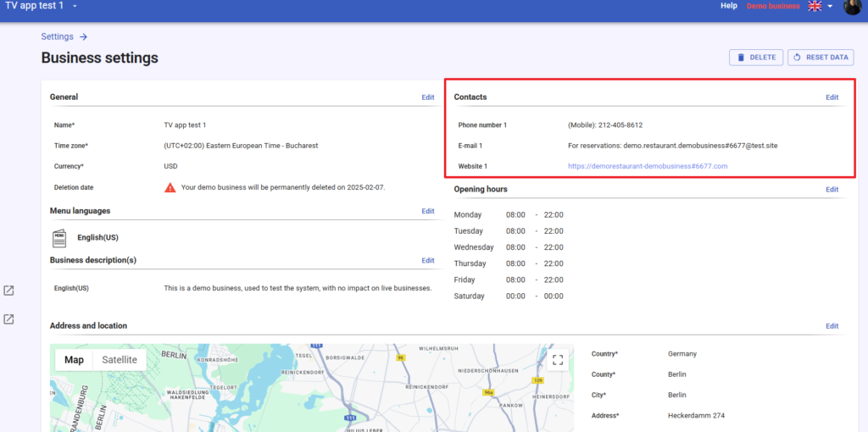Go back to Settings breadcrumb link
Viewport: 868px width, 432px height.
pyautogui.click(x=57, y=37)
